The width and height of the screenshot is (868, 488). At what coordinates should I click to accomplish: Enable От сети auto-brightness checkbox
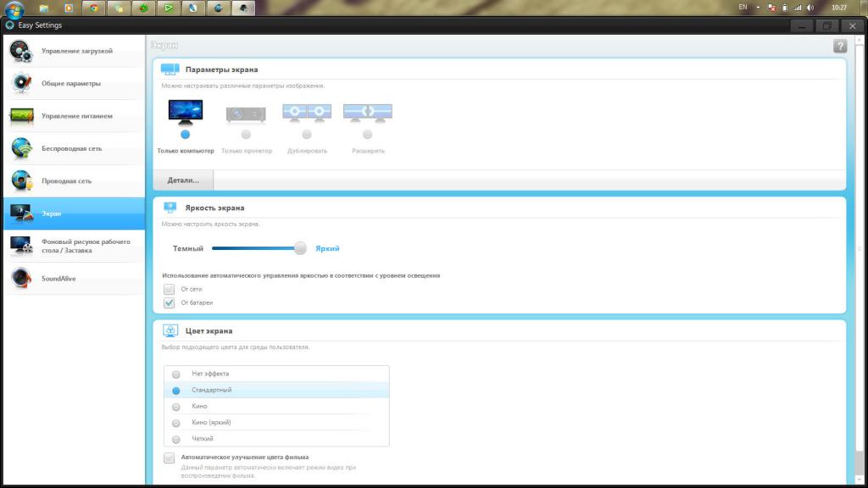(169, 289)
